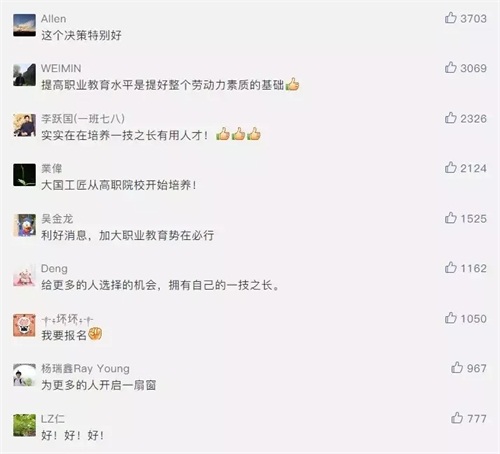Image resolution: width=500 pixels, height=454 pixels.
Task: Open the avatar of 業偉
Action: pos(24,175)
